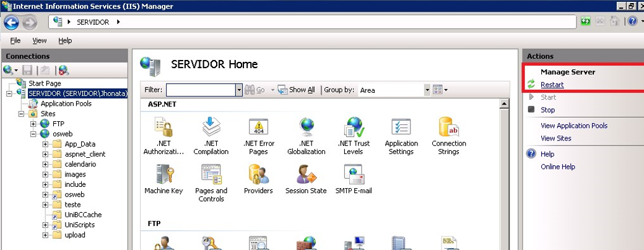
Task: Select the teste folder in tree
Action: point(72,204)
